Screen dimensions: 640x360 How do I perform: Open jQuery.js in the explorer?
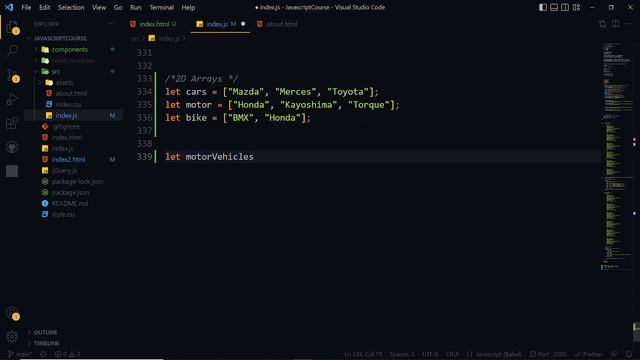[x=64, y=171]
